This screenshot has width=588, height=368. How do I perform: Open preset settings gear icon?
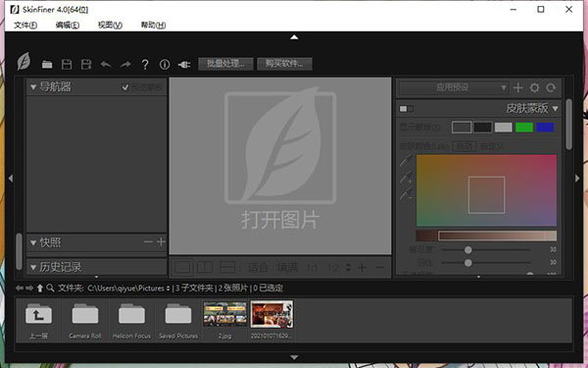pos(534,88)
